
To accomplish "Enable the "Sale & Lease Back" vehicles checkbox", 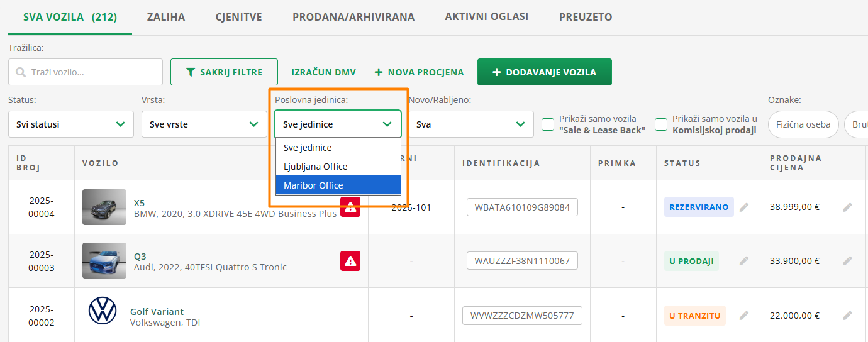I will 548,124.
